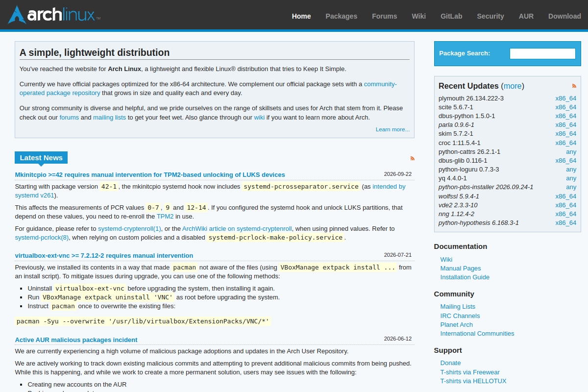
Task: Click the any link for python-cattrs
Action: pyautogui.click(x=571, y=151)
